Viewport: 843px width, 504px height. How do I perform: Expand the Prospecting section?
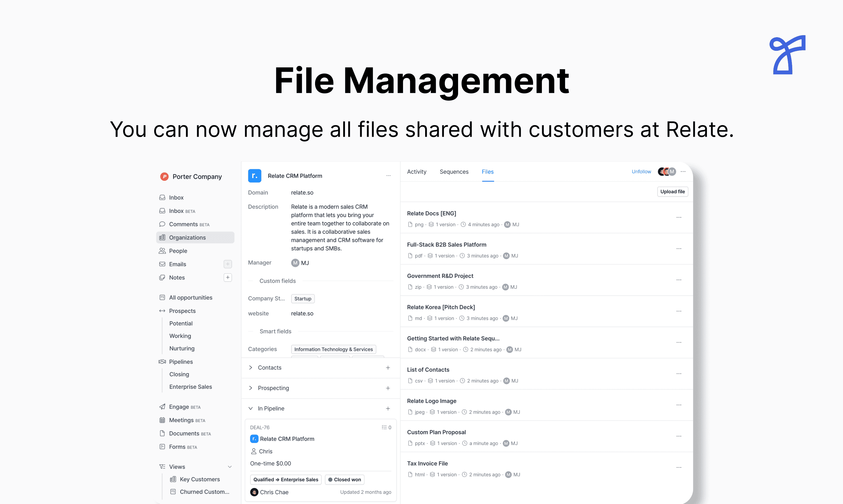coord(251,388)
